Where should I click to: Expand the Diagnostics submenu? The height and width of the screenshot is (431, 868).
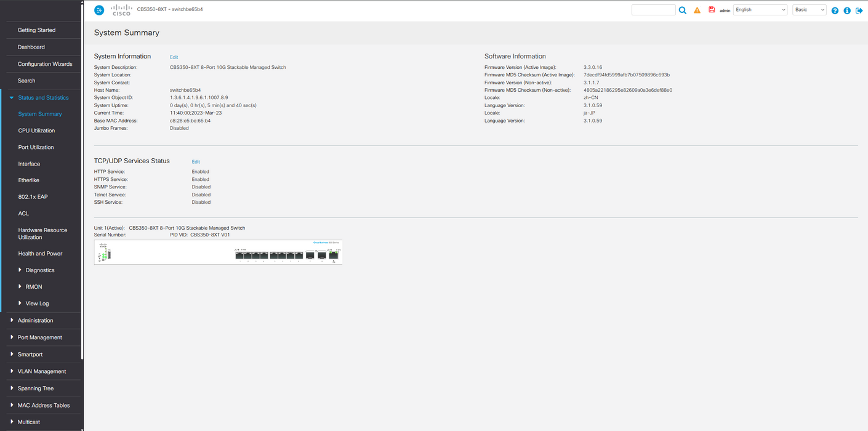40,270
